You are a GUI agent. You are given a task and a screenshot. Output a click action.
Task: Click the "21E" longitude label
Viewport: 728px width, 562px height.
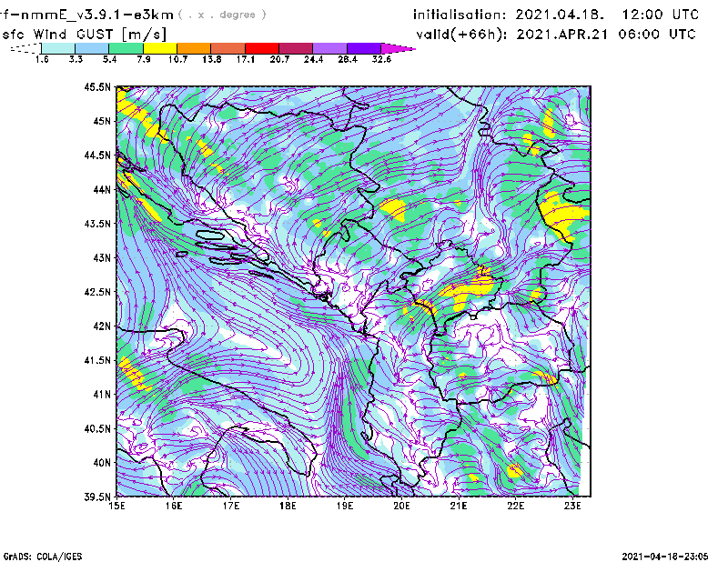pos(459,506)
